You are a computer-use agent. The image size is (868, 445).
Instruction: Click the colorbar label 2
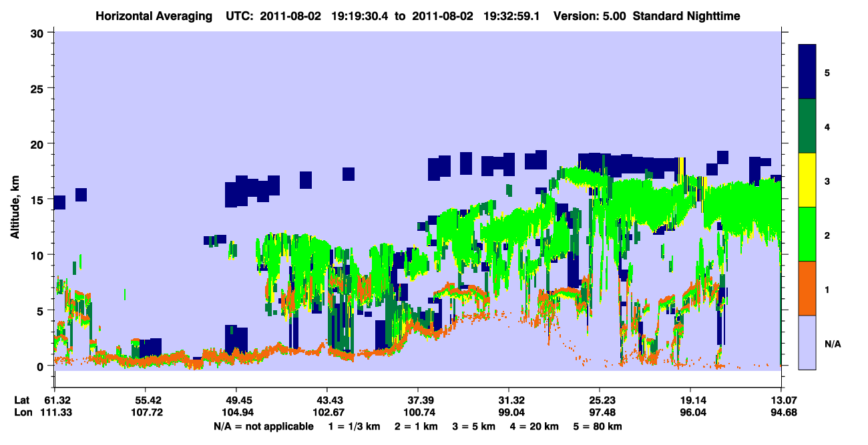(827, 235)
